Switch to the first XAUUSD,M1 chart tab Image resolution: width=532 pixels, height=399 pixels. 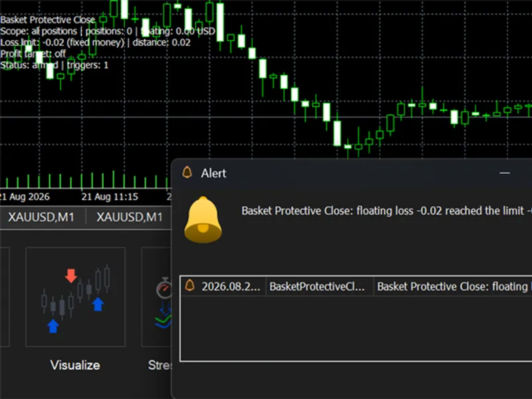tap(41, 217)
